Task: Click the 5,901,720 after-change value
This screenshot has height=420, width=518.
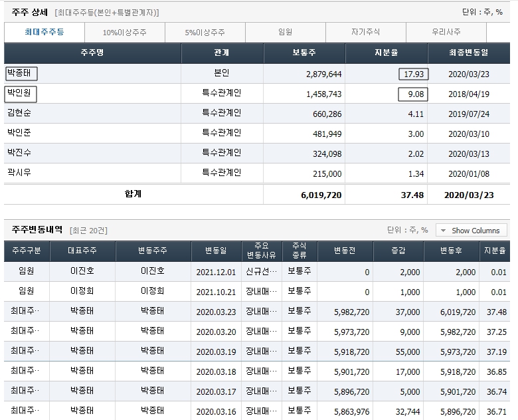Action: pos(458,392)
